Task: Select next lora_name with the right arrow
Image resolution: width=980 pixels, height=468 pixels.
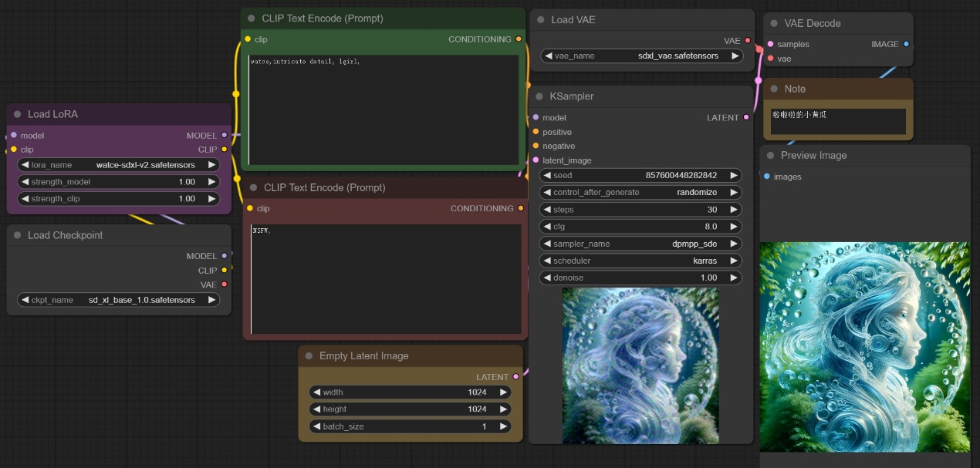Action: click(x=212, y=165)
